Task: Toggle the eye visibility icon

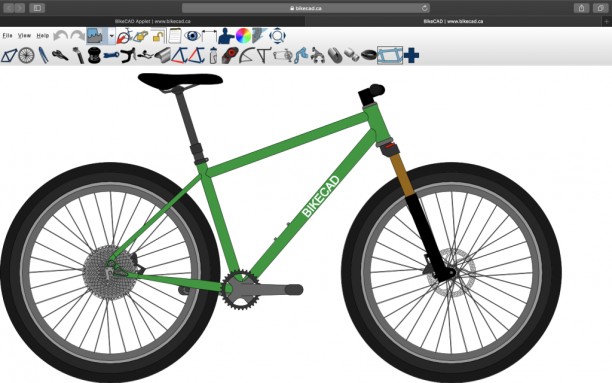Action: coord(192,36)
